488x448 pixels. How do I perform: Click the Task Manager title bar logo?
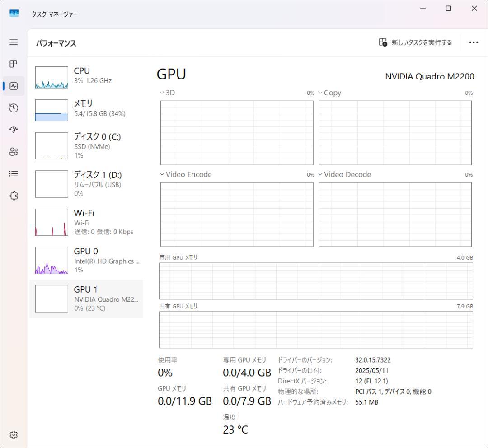click(x=14, y=14)
